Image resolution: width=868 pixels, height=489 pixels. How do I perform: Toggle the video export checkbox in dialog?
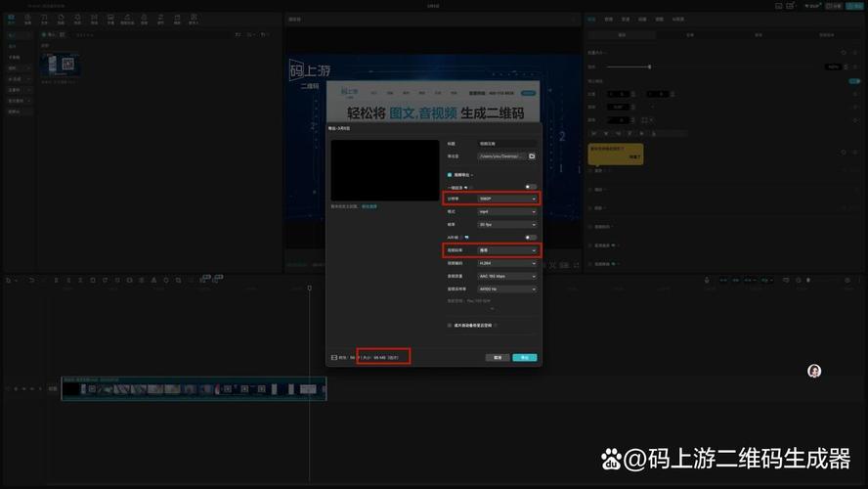450,175
